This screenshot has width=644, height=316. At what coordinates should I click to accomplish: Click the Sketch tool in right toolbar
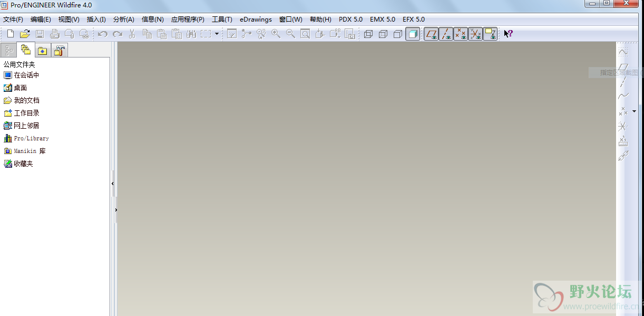(623, 52)
